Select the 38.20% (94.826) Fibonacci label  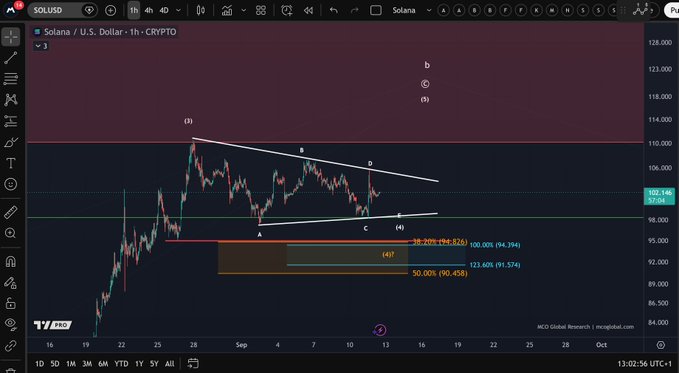440,242
